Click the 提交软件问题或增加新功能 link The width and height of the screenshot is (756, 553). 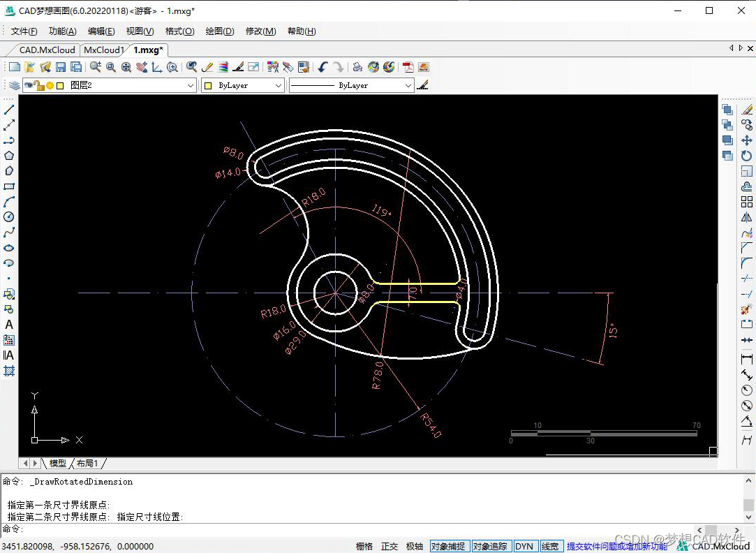point(616,546)
